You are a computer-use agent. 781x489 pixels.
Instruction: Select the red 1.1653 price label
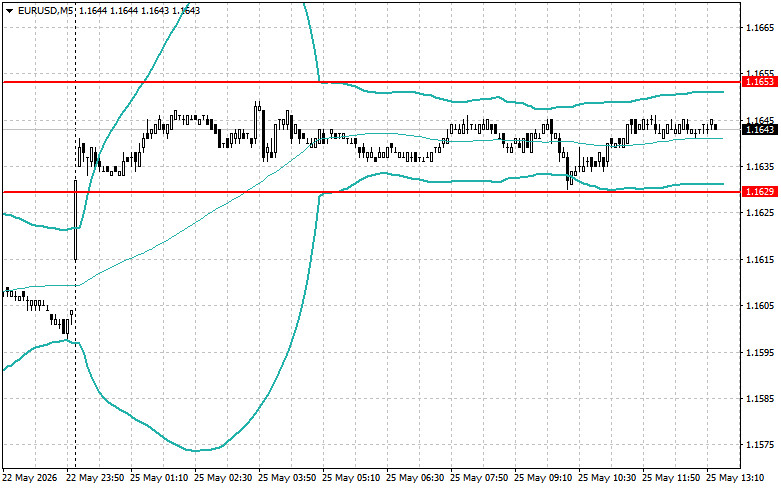[x=759, y=82]
